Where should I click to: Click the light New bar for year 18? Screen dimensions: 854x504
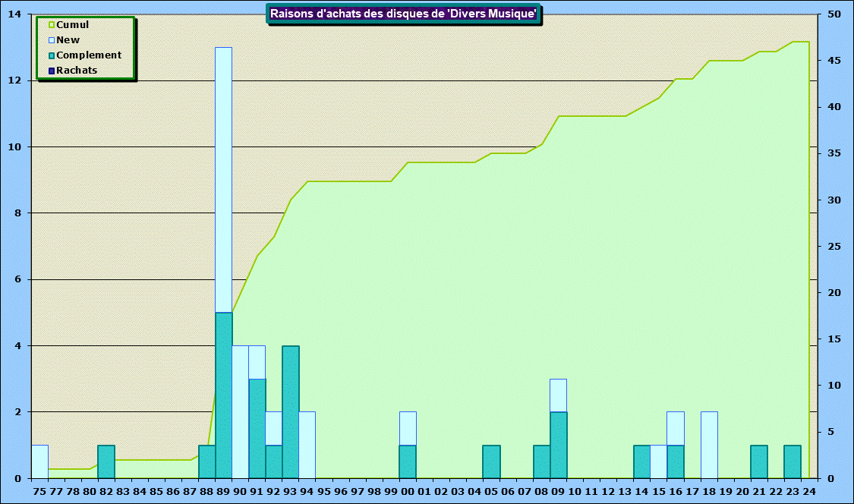[709, 445]
